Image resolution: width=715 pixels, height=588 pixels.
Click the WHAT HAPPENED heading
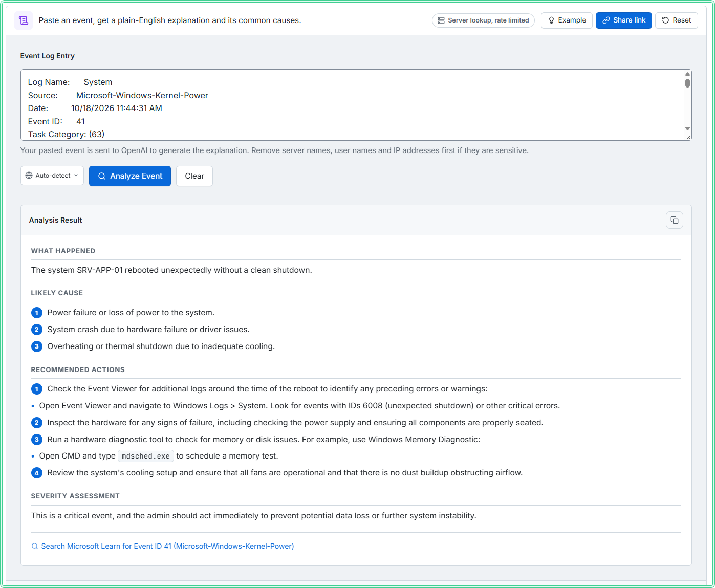pyautogui.click(x=63, y=251)
